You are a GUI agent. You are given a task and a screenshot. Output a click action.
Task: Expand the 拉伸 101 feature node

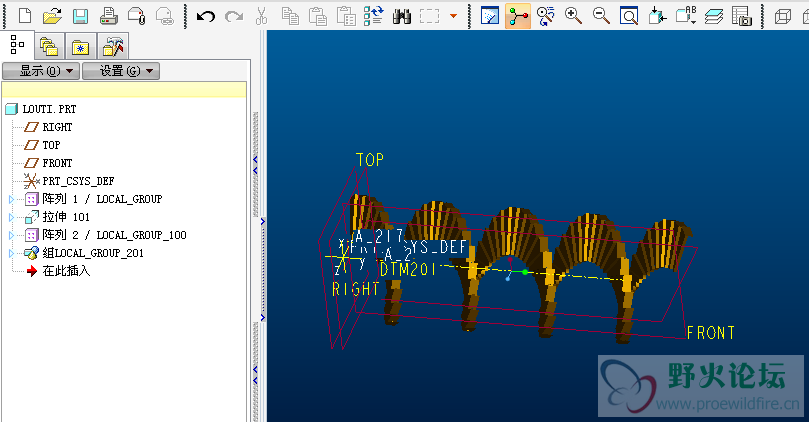pos(11,217)
